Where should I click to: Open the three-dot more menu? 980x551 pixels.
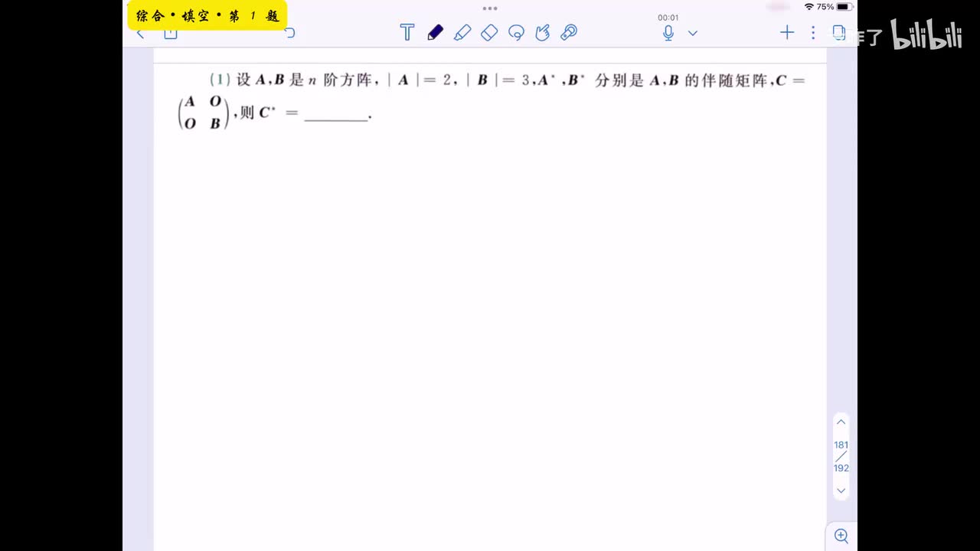813,32
